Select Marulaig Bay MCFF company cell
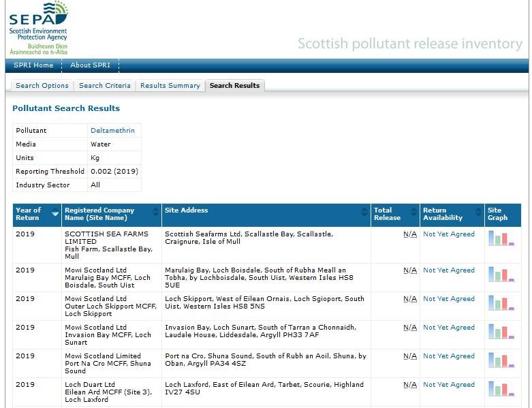The image size is (532, 408). tap(112, 277)
